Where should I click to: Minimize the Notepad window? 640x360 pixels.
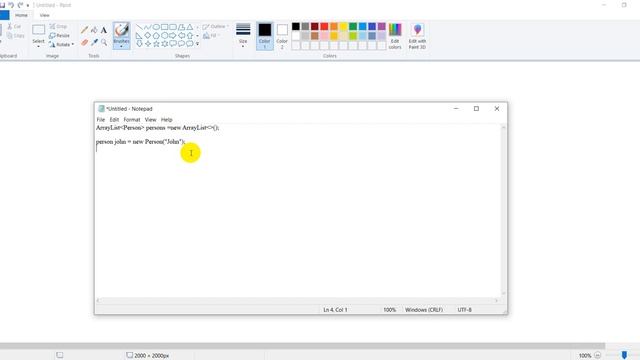pos(456,109)
